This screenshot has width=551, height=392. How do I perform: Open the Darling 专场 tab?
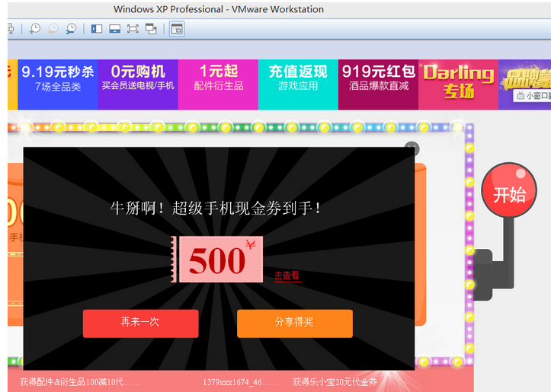pyautogui.click(x=459, y=84)
